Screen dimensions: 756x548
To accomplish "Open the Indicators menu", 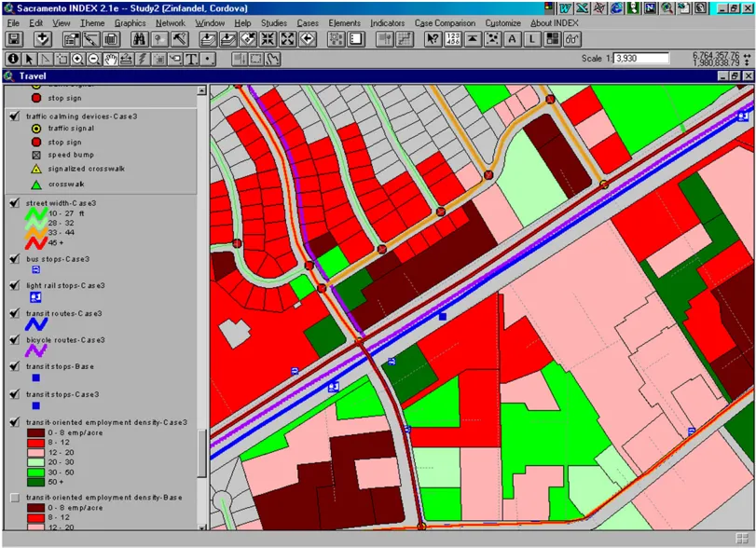I will [388, 23].
